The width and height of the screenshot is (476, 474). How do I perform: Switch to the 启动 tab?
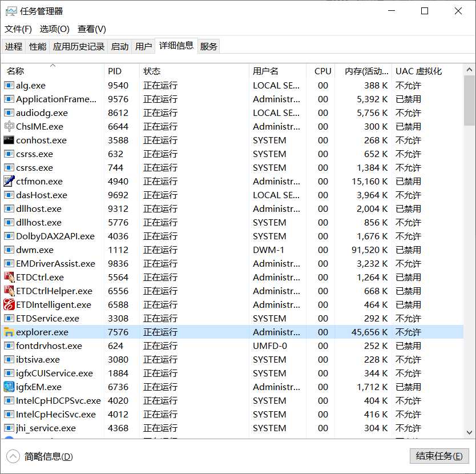(x=120, y=46)
